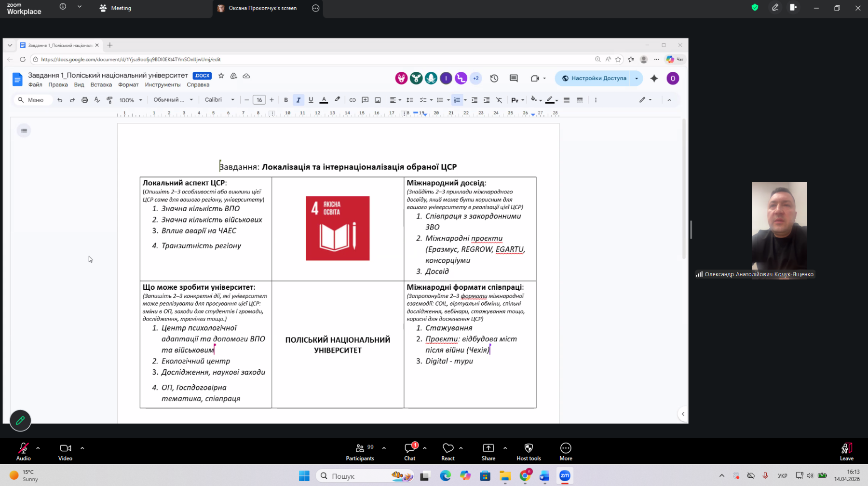Toggle bold formatting
This screenshot has height=486, width=868.
tap(286, 100)
